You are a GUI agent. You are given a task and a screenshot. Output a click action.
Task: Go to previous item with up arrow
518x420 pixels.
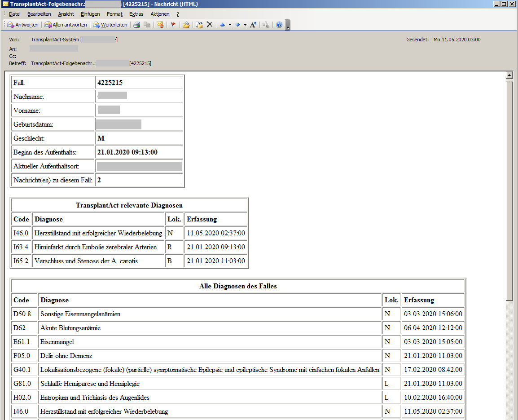[222, 25]
